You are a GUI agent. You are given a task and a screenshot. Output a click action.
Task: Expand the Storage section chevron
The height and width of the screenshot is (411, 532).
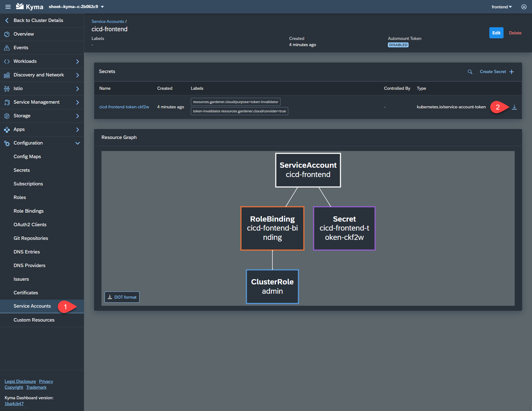click(x=78, y=116)
